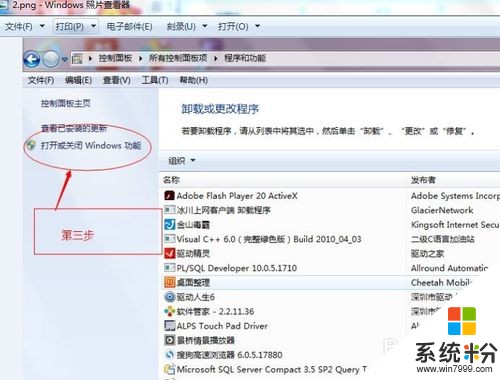Click the greyed Forward navigation arrow
Image resolution: width=500 pixels, height=380 pixels.
(x=51, y=59)
